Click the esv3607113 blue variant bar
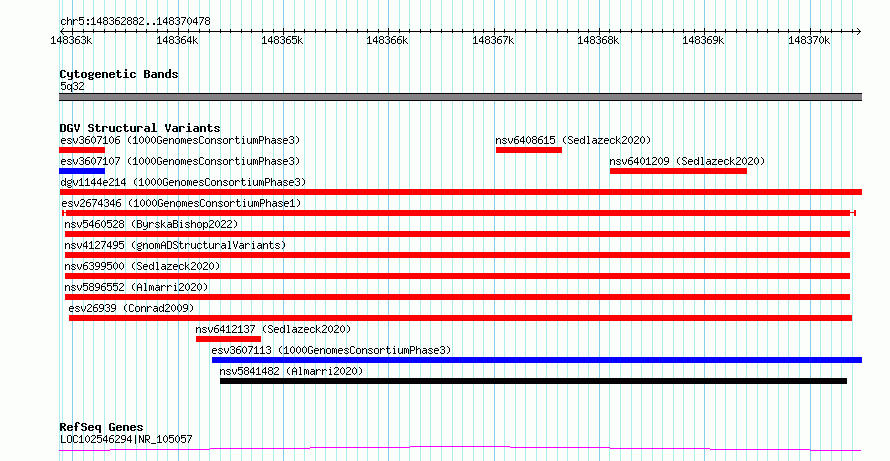Screen dimensions: 890x461 536,360
